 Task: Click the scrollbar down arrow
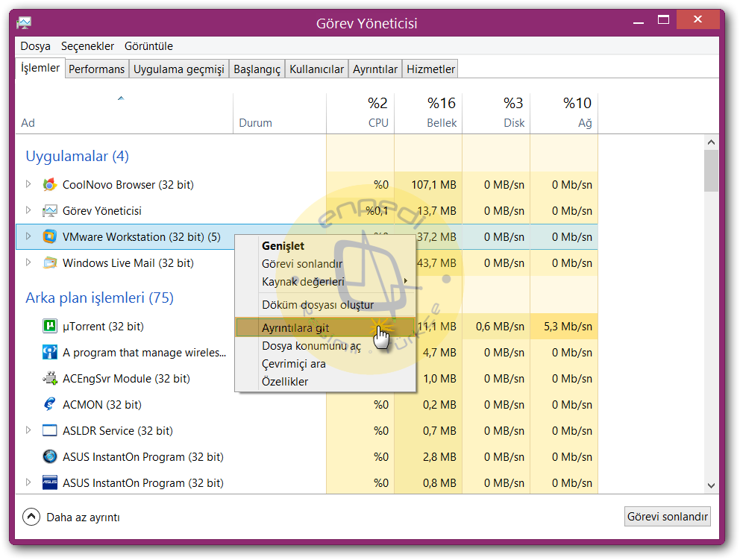click(711, 485)
